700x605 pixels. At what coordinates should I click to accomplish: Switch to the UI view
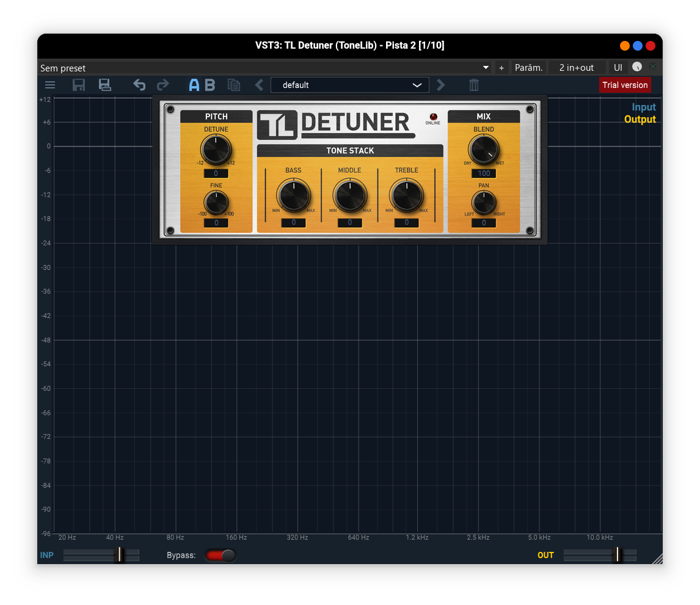coord(618,67)
